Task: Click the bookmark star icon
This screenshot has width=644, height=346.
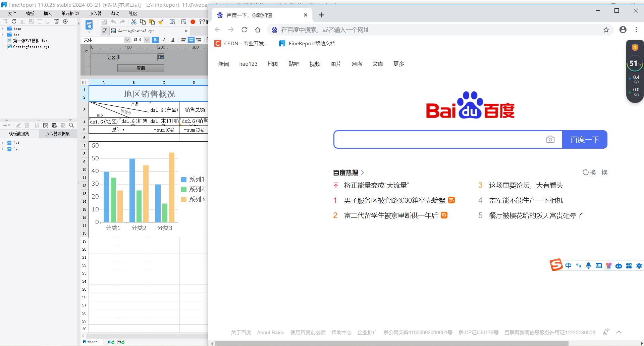Action: (x=606, y=30)
